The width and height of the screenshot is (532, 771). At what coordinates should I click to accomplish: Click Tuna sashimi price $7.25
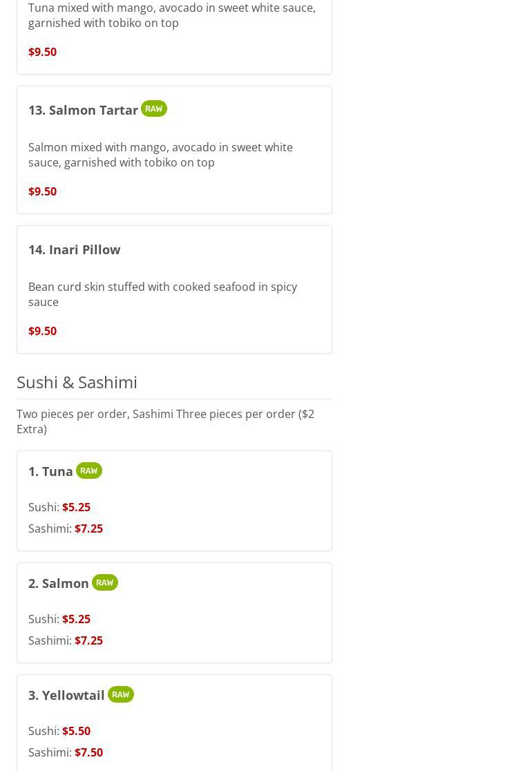click(x=88, y=529)
